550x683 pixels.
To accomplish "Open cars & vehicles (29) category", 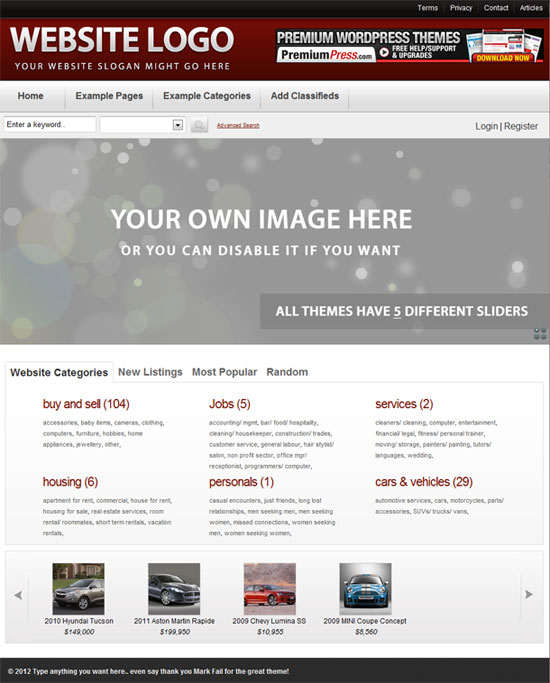I will [x=424, y=482].
